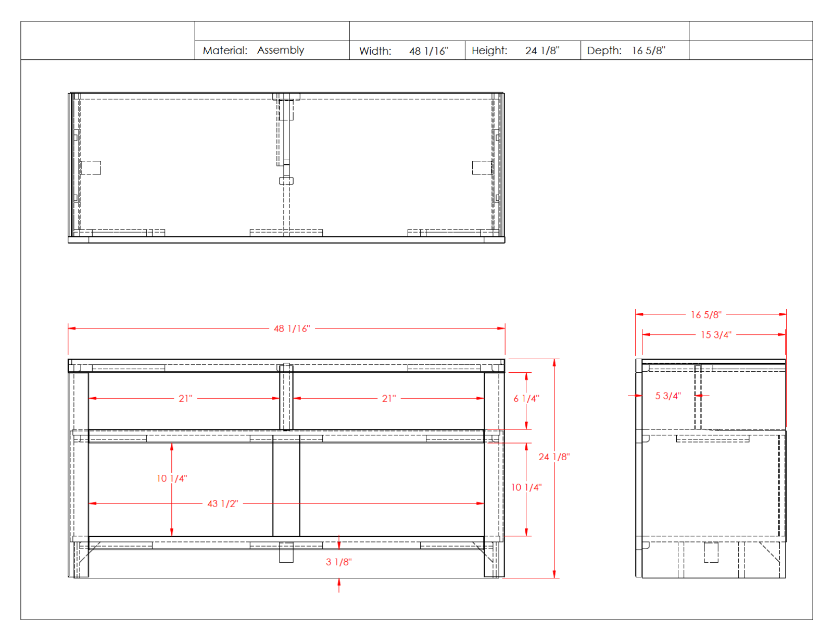Click the right 21" dimension label
833x644 pixels.
click(x=389, y=398)
